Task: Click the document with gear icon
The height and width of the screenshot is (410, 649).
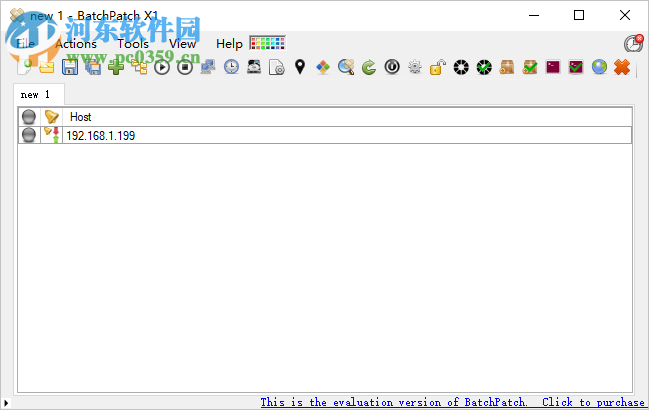Action: [x=277, y=67]
